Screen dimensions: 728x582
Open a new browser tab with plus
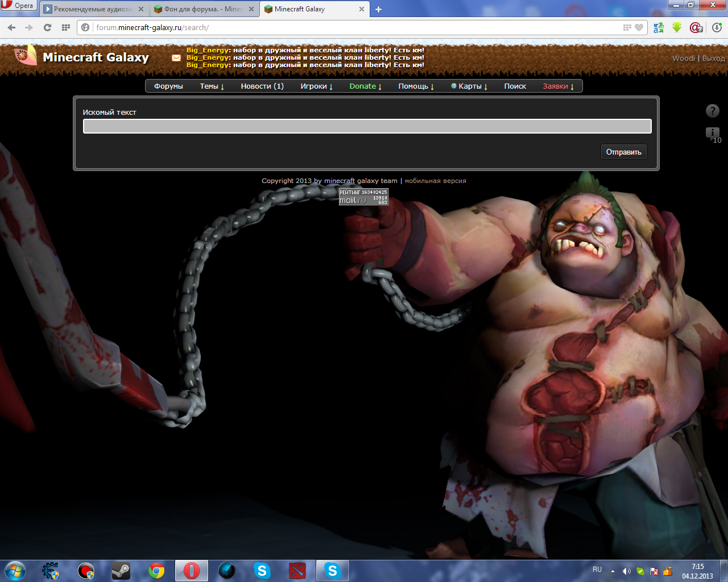[x=378, y=9]
